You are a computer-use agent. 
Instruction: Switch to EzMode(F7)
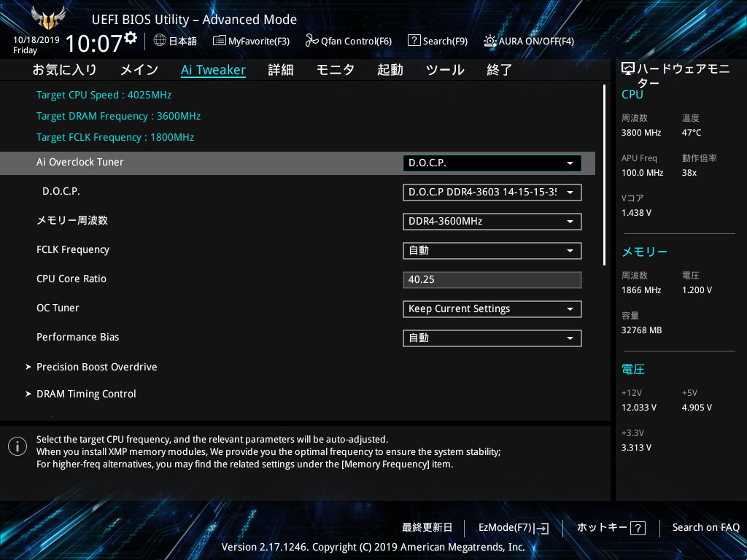[x=514, y=528]
